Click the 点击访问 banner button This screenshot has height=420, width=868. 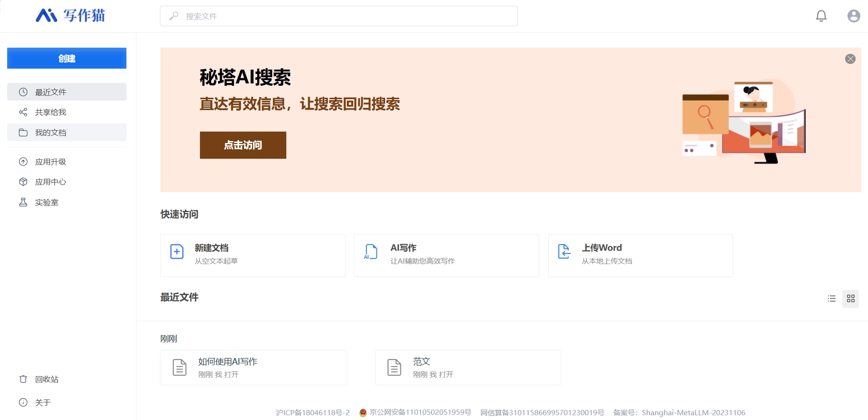[243, 145]
